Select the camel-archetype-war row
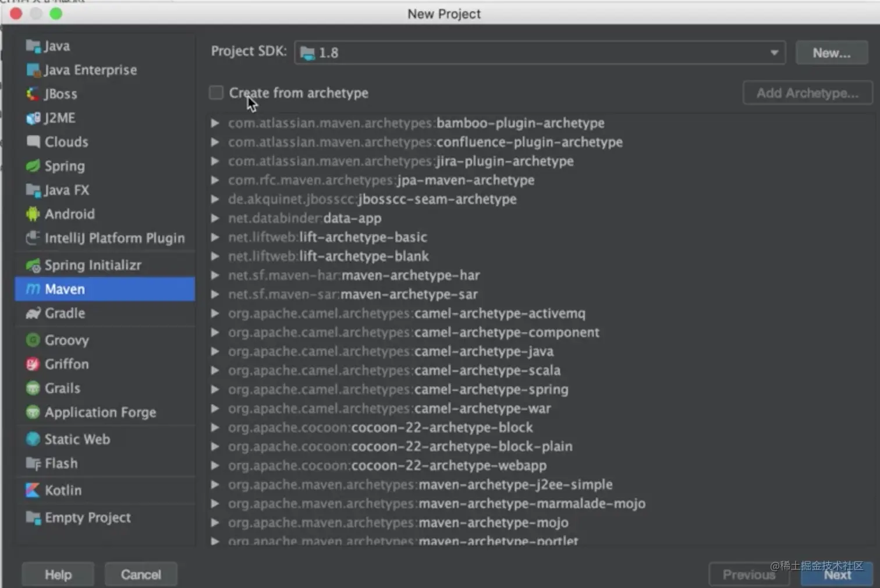 click(541, 408)
